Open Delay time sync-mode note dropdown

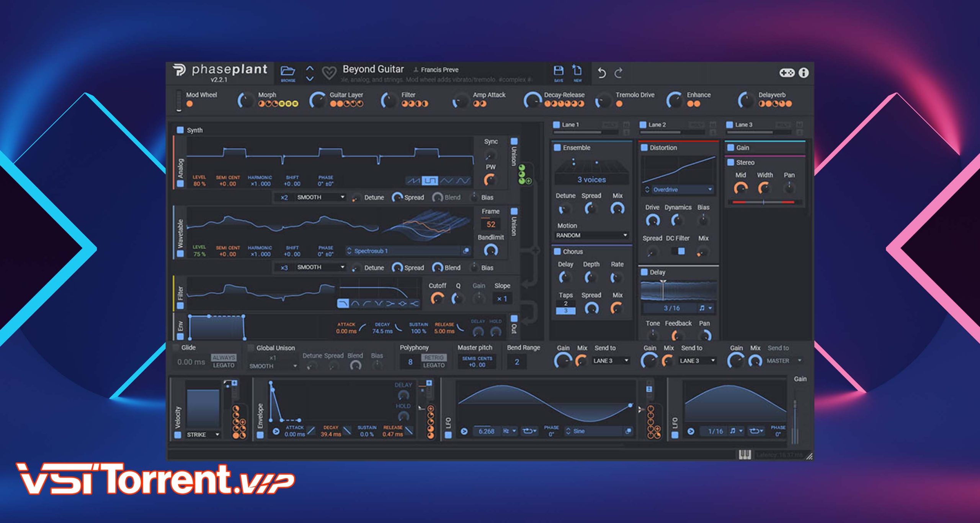(706, 308)
